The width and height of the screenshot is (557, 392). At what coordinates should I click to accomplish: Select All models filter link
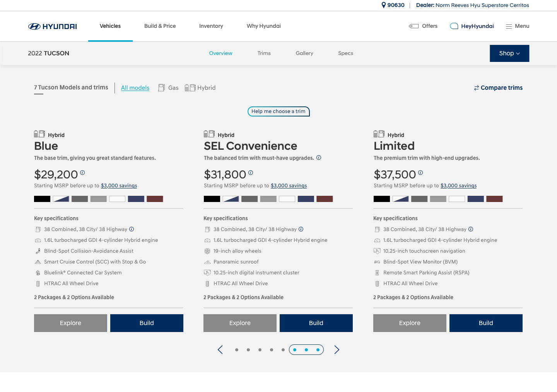pos(135,88)
